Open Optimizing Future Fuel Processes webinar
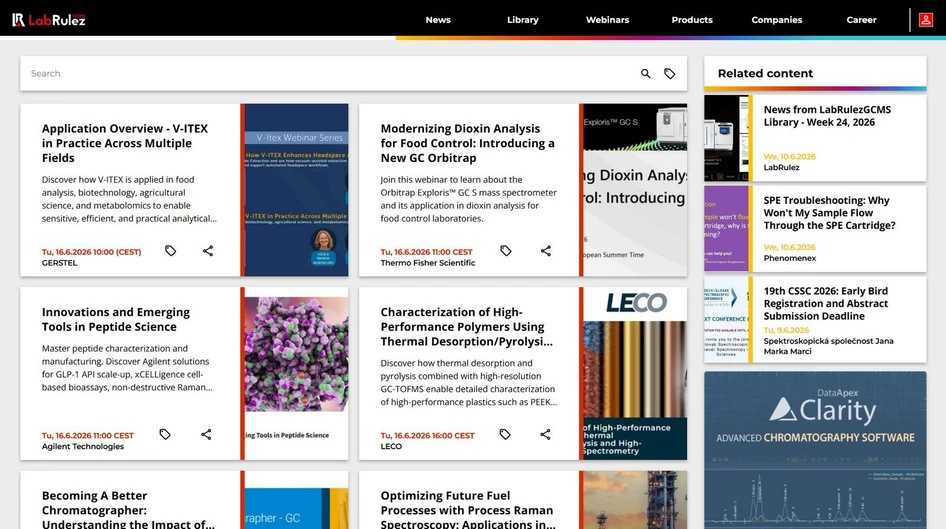Viewport: 946px width, 529px height. (x=468, y=510)
